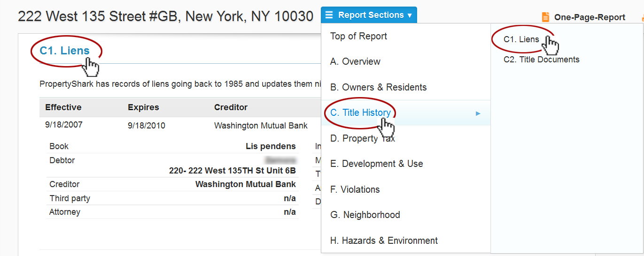Screen dimensions: 644x256
Task: Open E. Development & Use section
Action: pos(376,164)
